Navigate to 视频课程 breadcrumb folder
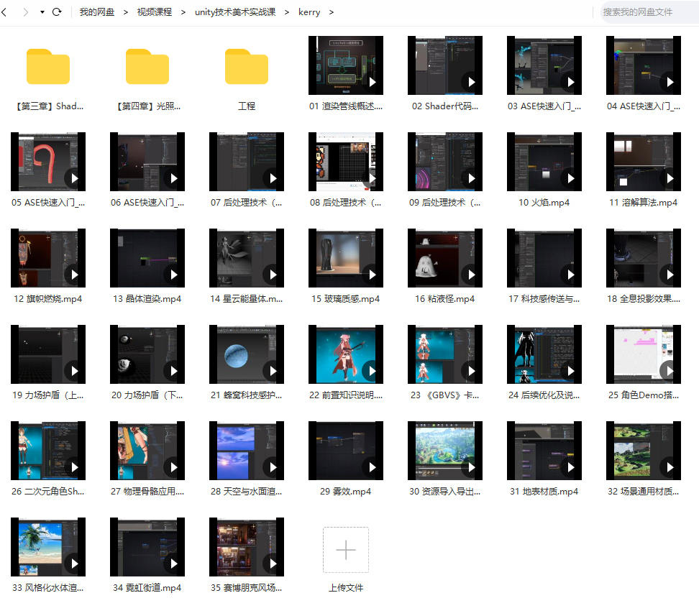The image size is (699, 616). 154,12
